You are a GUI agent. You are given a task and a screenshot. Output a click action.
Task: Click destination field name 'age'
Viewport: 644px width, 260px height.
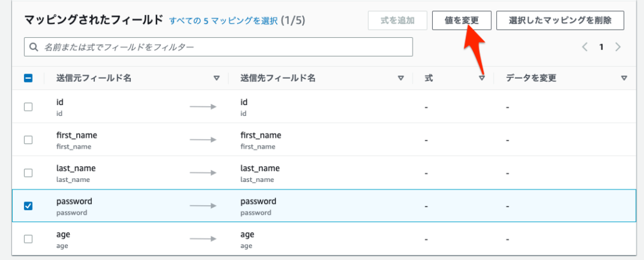click(247, 234)
